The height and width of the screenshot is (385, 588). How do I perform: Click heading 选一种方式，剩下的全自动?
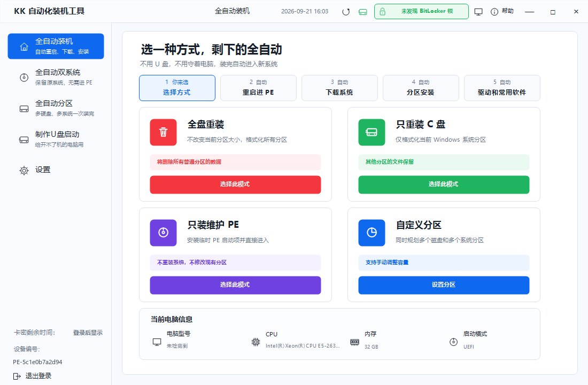coord(211,49)
